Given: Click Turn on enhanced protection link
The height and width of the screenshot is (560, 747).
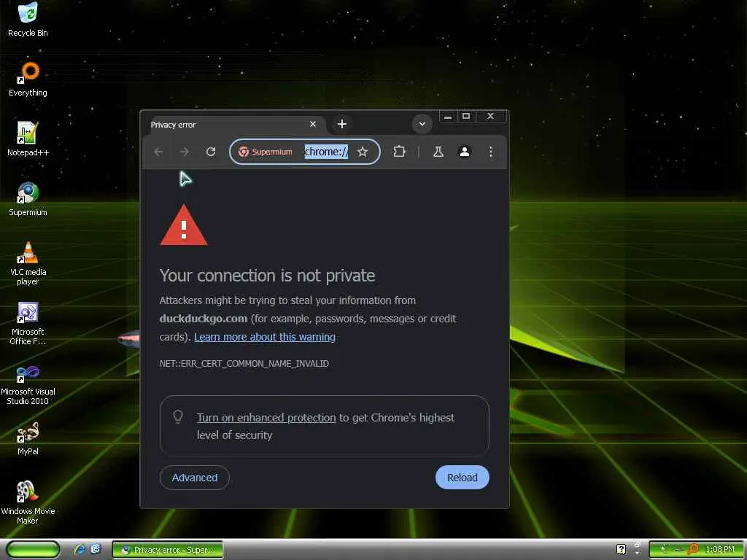Looking at the screenshot, I should (x=266, y=418).
